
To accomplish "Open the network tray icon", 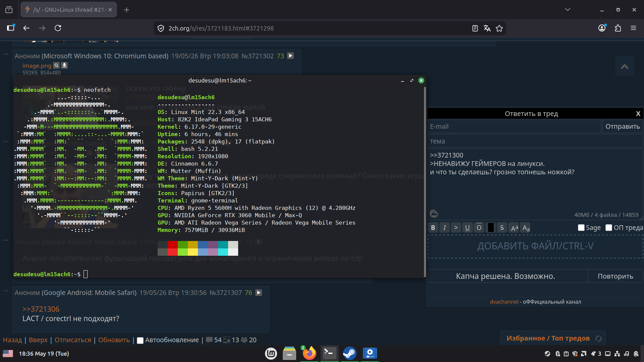I will click(x=617, y=354).
